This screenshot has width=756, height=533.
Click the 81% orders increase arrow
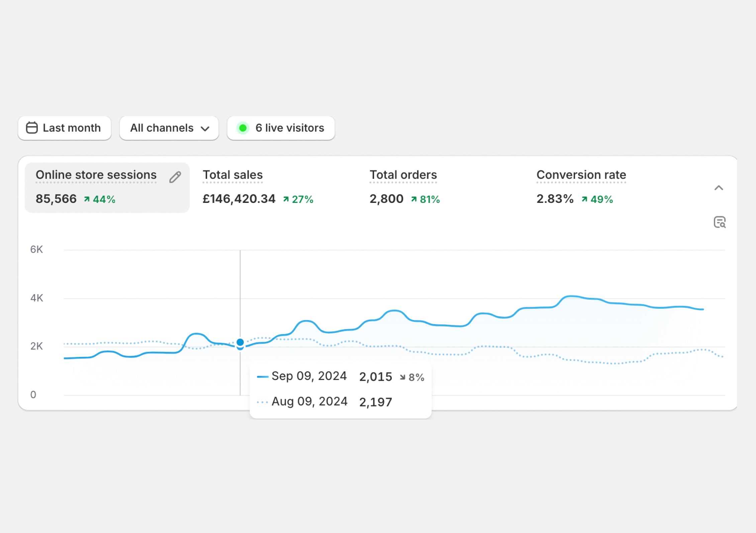(x=414, y=199)
